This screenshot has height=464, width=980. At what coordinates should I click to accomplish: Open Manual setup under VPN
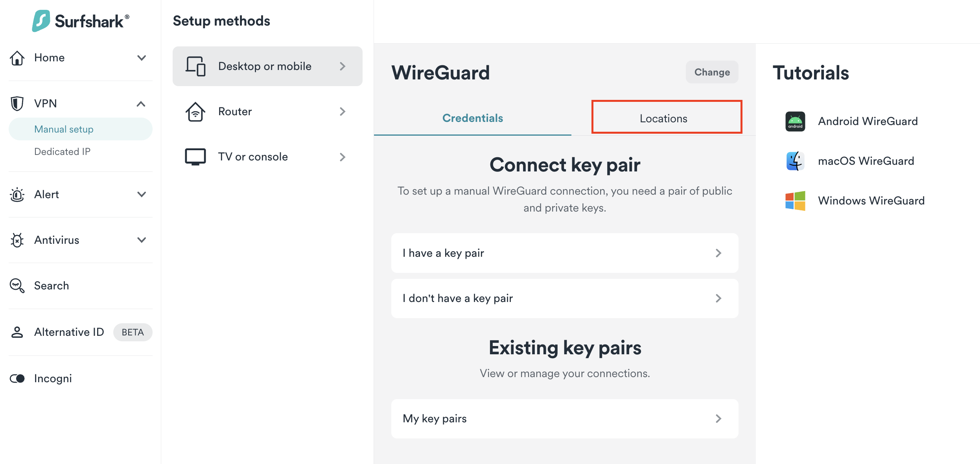coord(64,129)
